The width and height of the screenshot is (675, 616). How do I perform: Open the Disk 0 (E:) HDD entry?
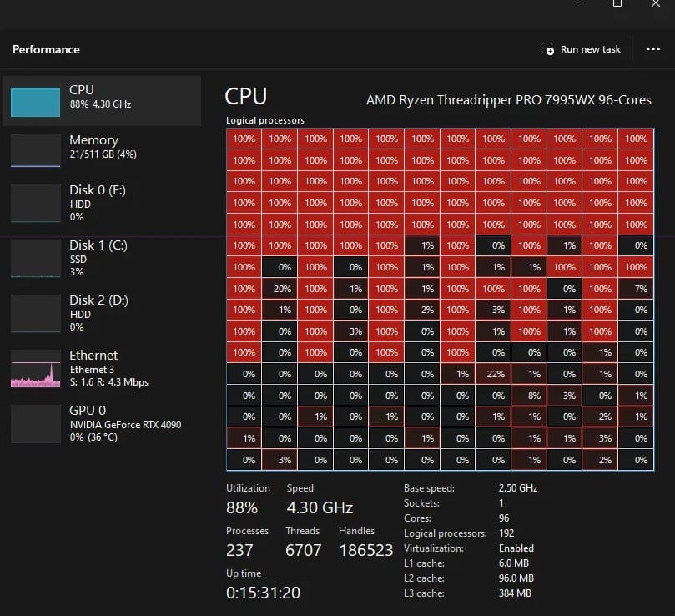click(x=102, y=203)
